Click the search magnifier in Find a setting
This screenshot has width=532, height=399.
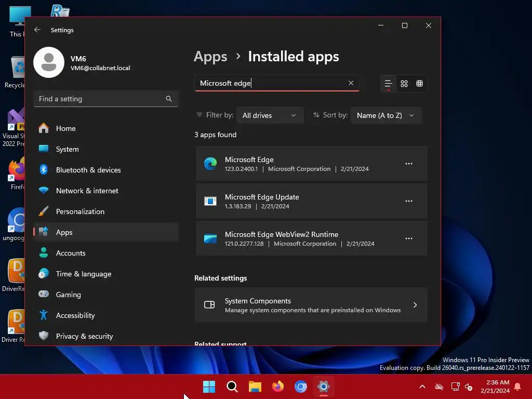tap(169, 99)
